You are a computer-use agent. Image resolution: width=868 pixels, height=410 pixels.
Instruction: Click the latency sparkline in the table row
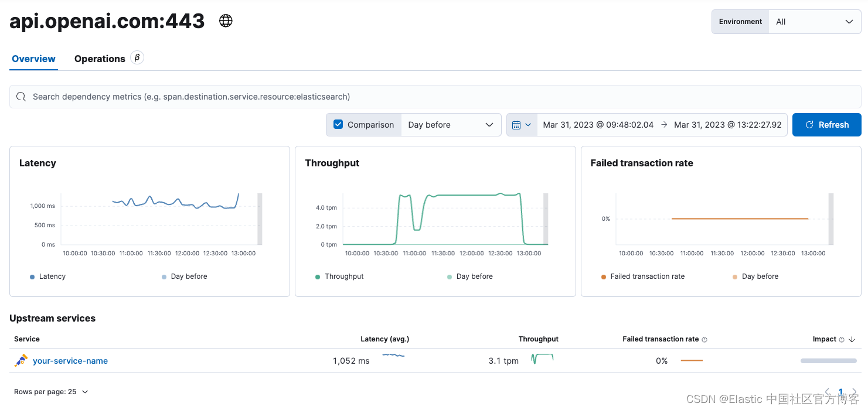tap(393, 355)
